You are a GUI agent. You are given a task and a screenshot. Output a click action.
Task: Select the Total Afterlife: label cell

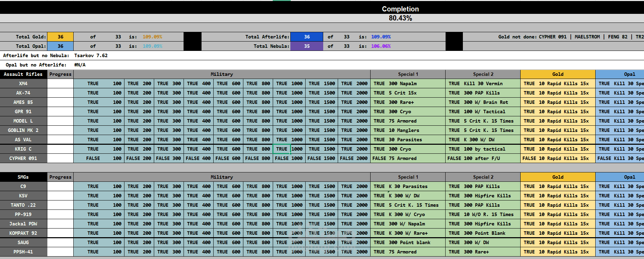click(246, 37)
